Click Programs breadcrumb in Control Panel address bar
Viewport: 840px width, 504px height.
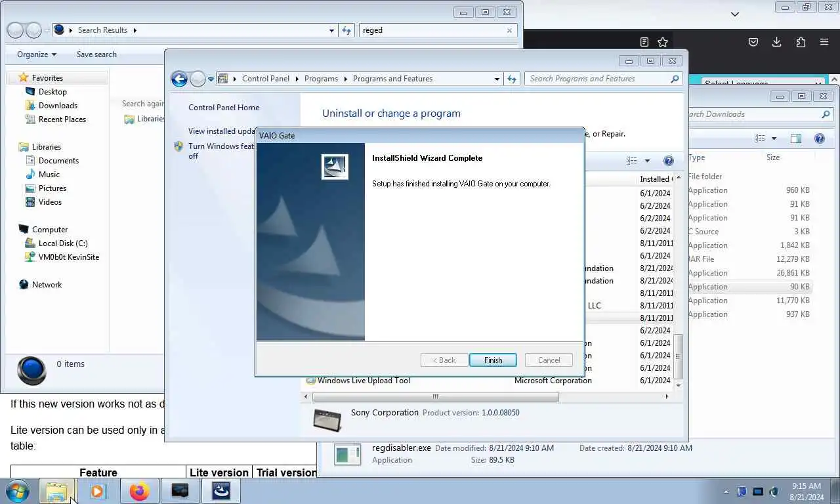(321, 79)
